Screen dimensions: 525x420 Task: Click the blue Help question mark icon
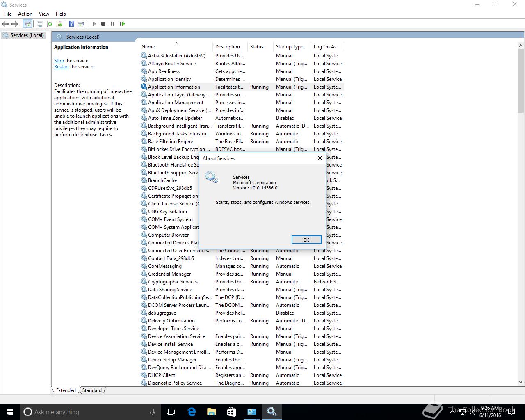click(x=71, y=24)
